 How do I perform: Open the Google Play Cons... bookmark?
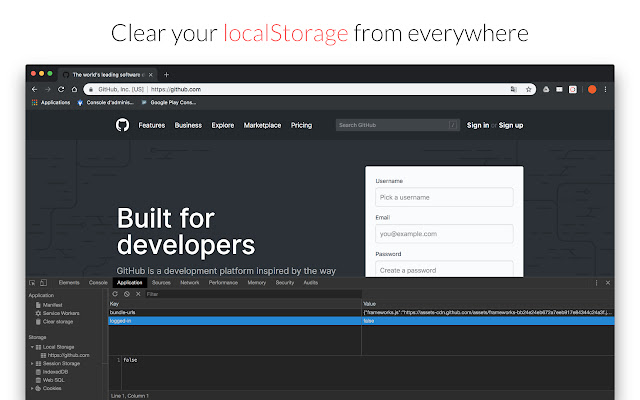click(x=169, y=102)
